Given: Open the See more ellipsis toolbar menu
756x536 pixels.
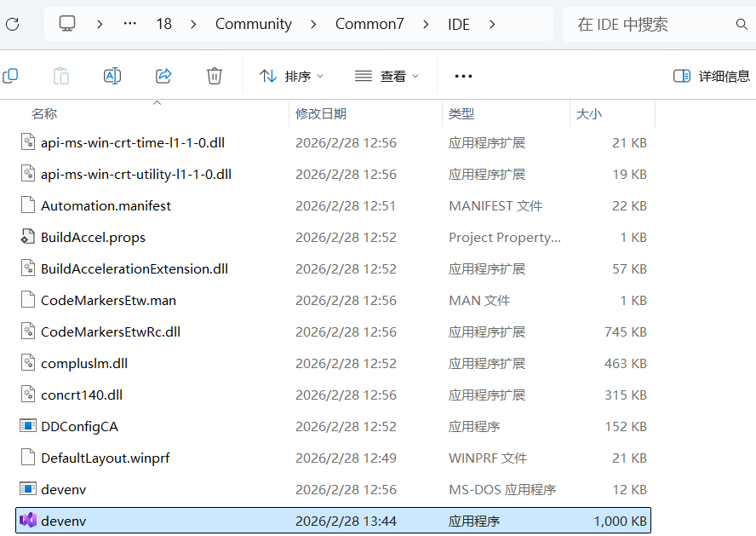Looking at the screenshot, I should 463,76.
